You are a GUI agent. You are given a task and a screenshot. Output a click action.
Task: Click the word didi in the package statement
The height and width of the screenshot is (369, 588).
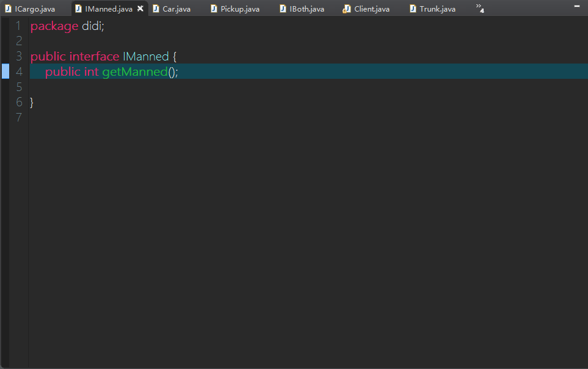pyautogui.click(x=92, y=26)
